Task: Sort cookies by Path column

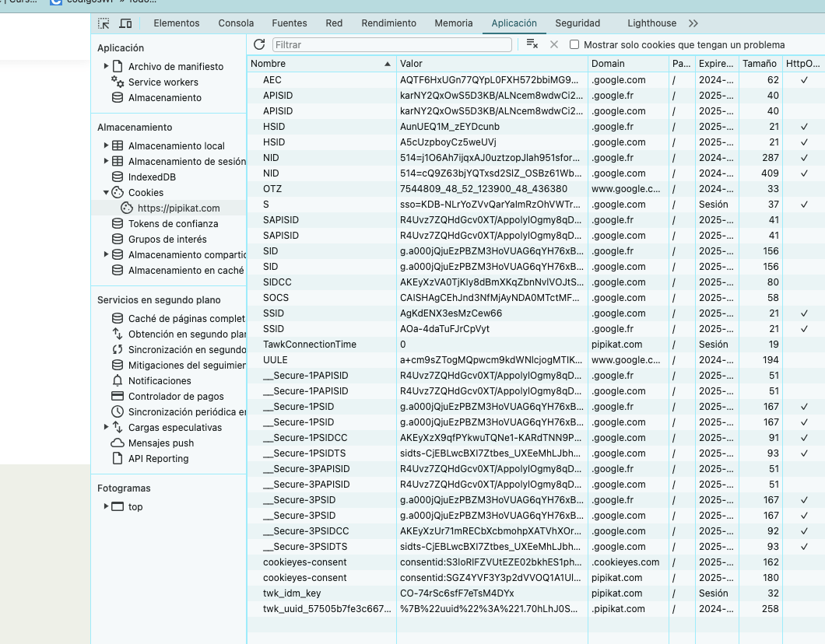Action: click(682, 64)
